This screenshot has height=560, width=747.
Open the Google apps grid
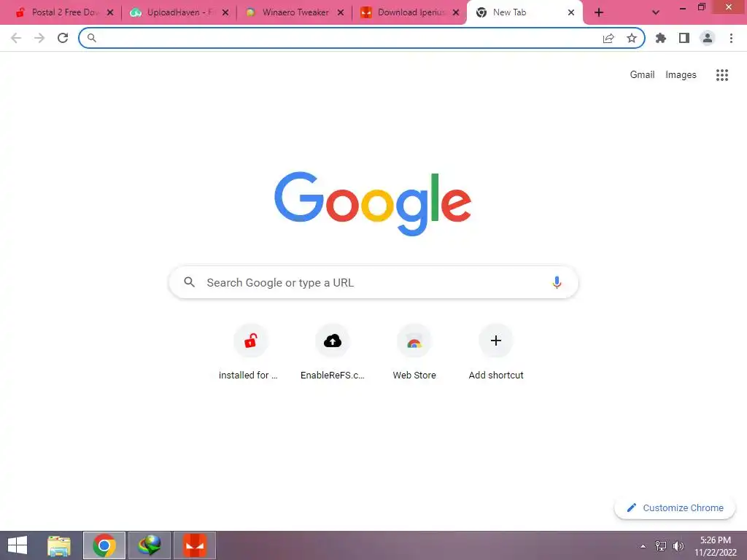pos(722,75)
